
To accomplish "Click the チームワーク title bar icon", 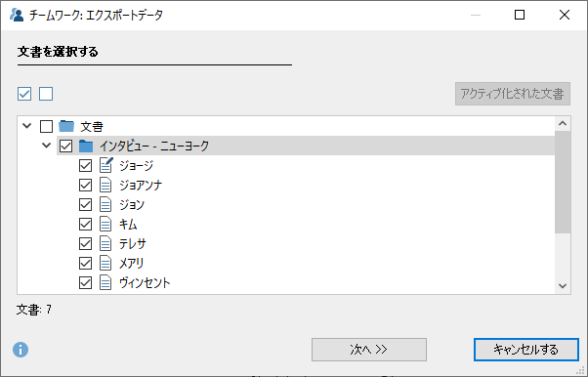I will pyautogui.click(x=17, y=15).
